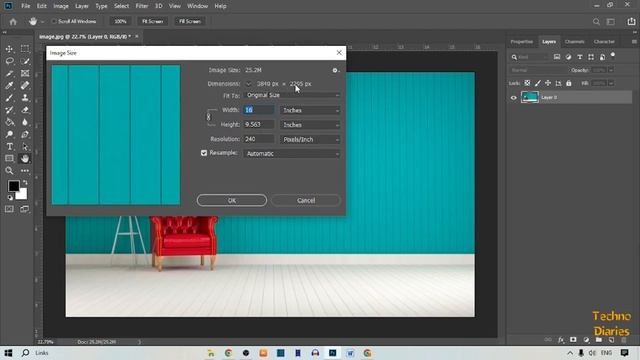Select the Hand tool in toolbar

[25, 158]
